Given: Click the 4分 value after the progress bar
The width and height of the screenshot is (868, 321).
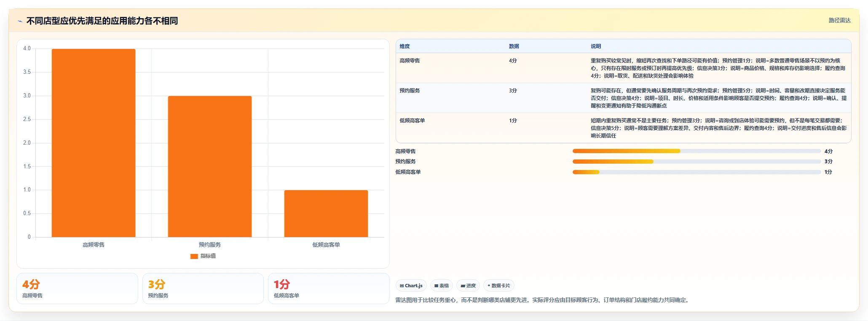Looking at the screenshot, I should 828,151.
